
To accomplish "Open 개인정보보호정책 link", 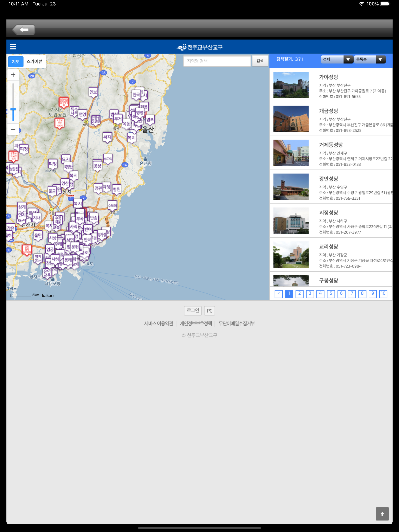I will tap(196, 323).
